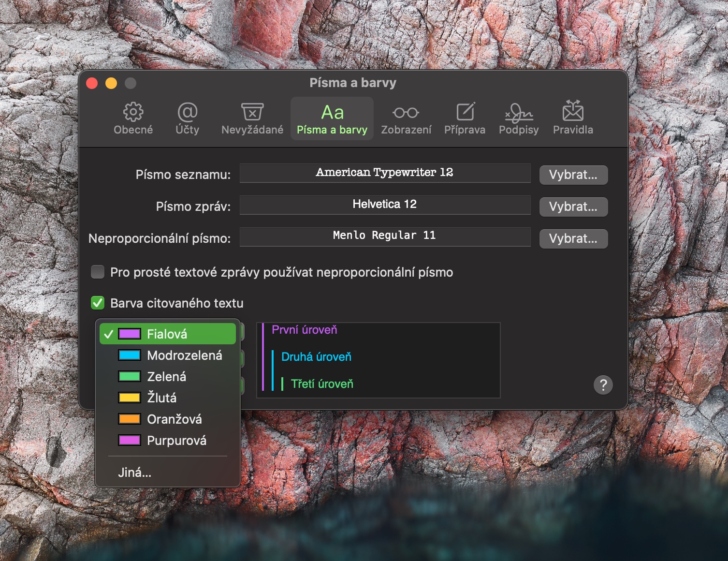This screenshot has width=728, height=561.
Task: Click the purple Fialová color swatch
Action: 130,334
